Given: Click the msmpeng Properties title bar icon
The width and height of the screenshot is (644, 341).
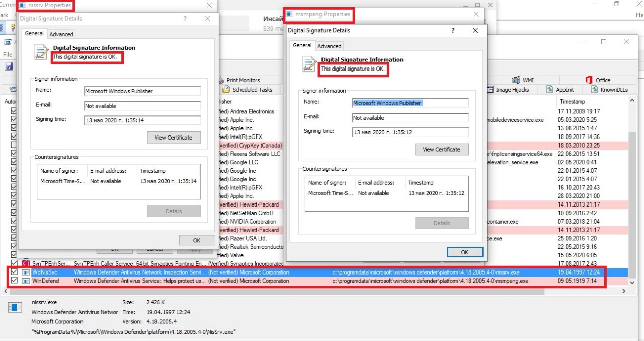Looking at the screenshot, I should 289,14.
